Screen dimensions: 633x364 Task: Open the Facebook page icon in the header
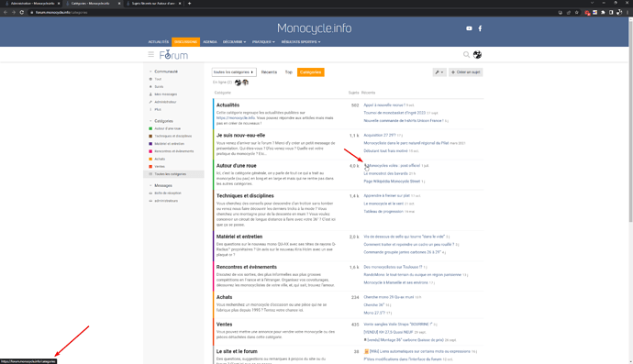[x=480, y=28]
